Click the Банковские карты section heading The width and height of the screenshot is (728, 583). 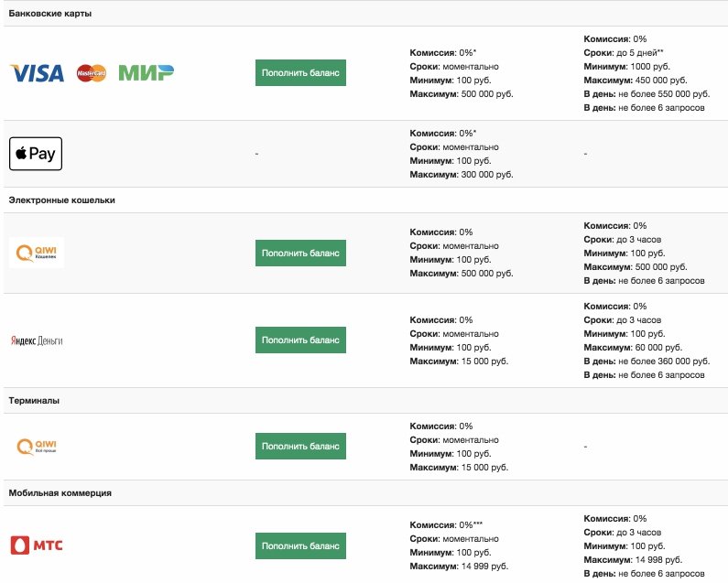[x=50, y=14]
